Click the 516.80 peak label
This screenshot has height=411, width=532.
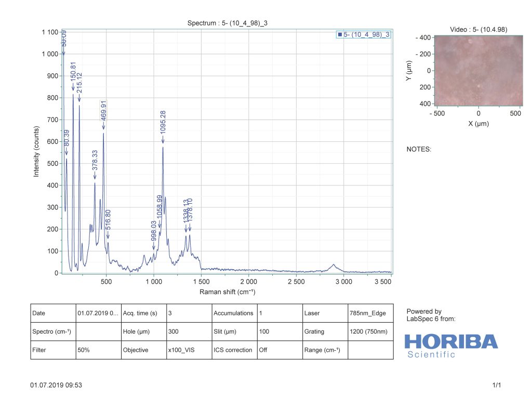(x=108, y=220)
